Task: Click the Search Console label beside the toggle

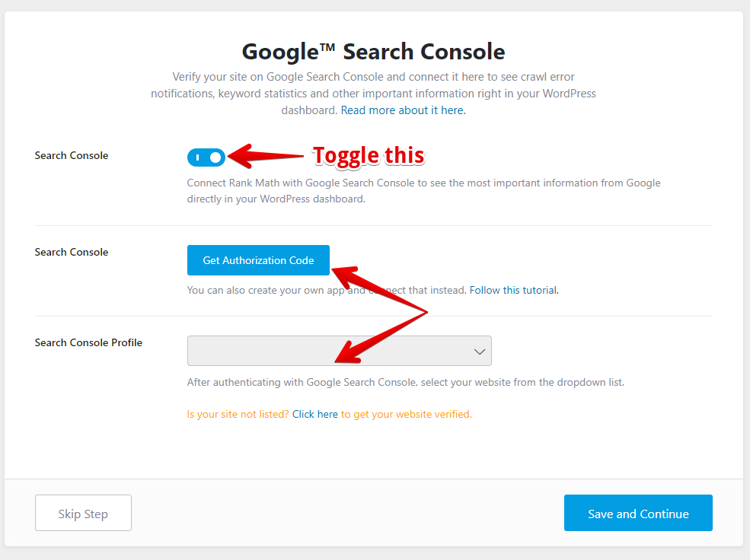Action: pos(72,155)
